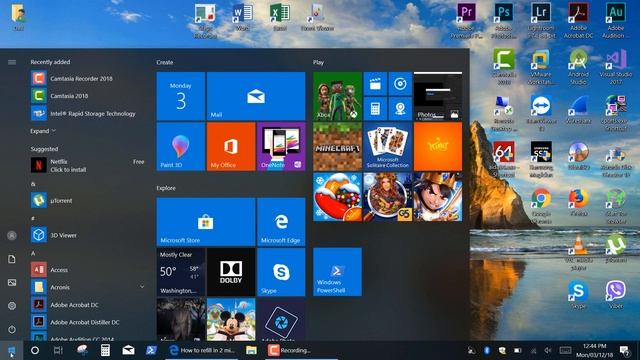Jump via the 'A' letter header
640x360 pixels.
tap(33, 253)
